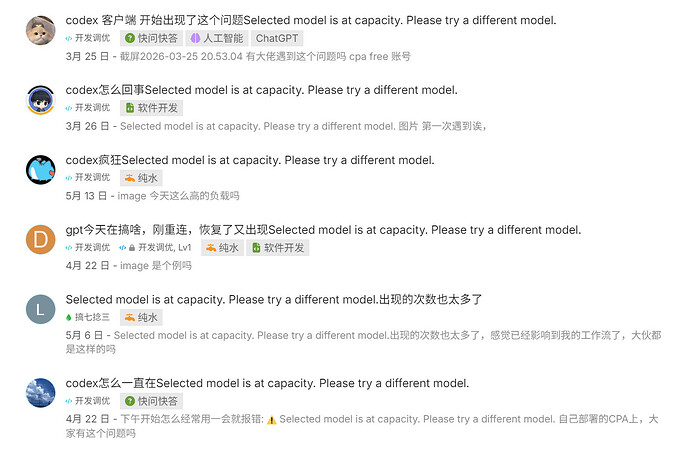690x454 pixels.
Task: Open the blue bird avatar of the third post
Action: (x=40, y=170)
